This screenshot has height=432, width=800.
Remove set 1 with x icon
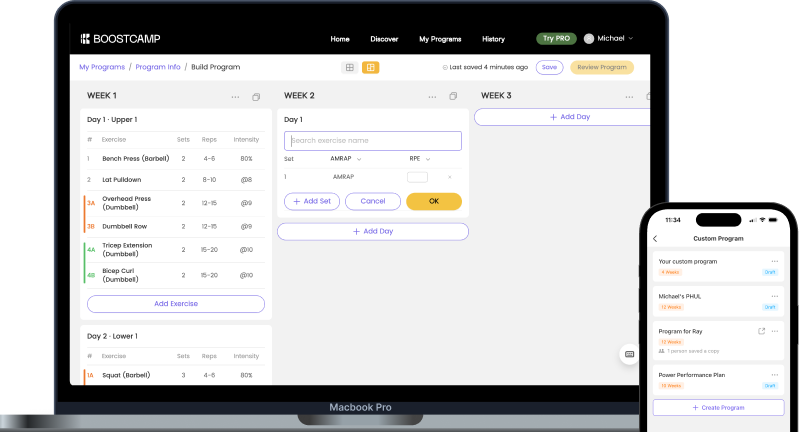coord(449,177)
